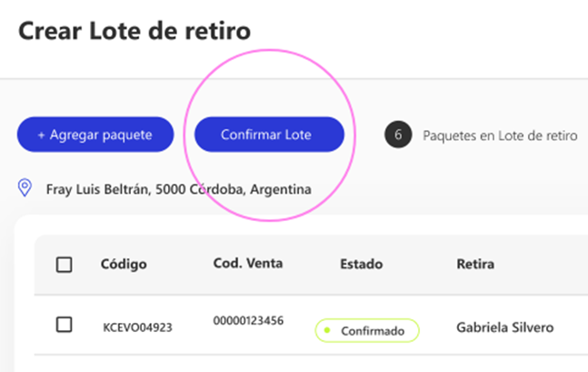The image size is (588, 372).
Task: Click the table header row background
Action: (311, 265)
